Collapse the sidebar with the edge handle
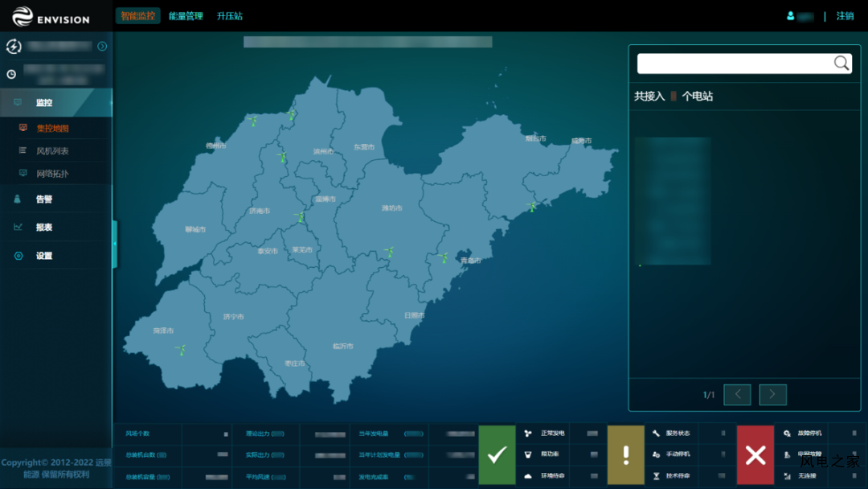868x489 pixels. 115,244
